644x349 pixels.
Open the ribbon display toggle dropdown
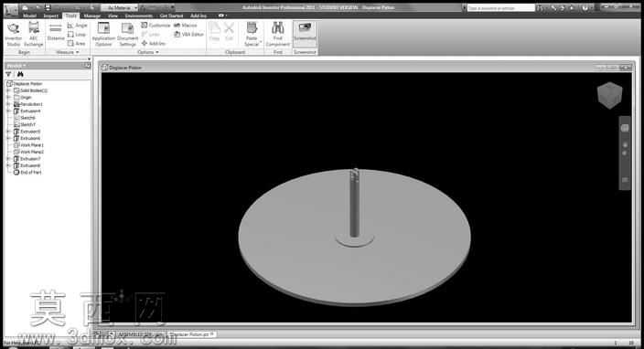point(221,16)
